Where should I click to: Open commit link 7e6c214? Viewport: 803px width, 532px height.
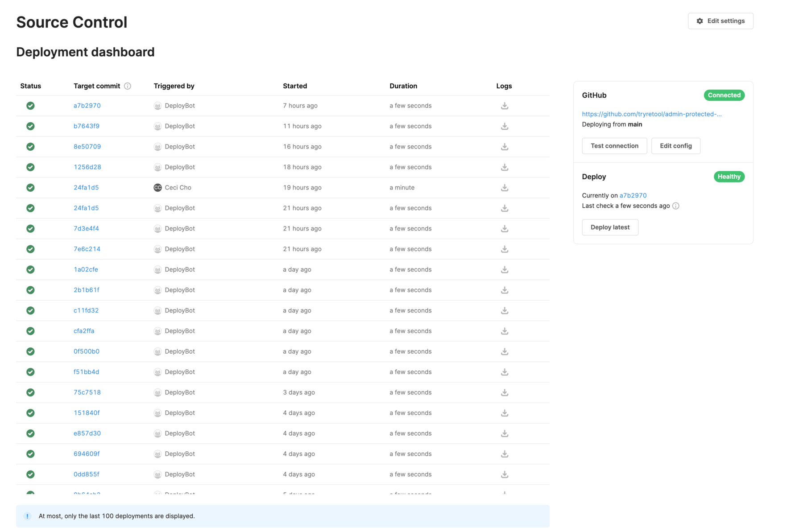pos(87,249)
